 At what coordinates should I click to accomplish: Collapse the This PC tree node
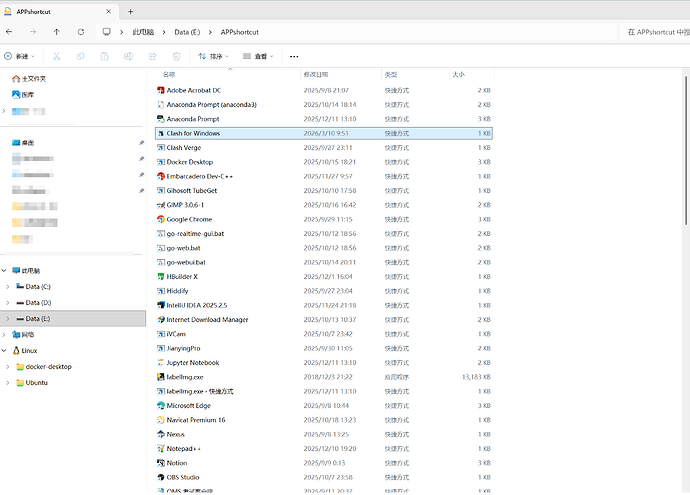[x=4, y=271]
